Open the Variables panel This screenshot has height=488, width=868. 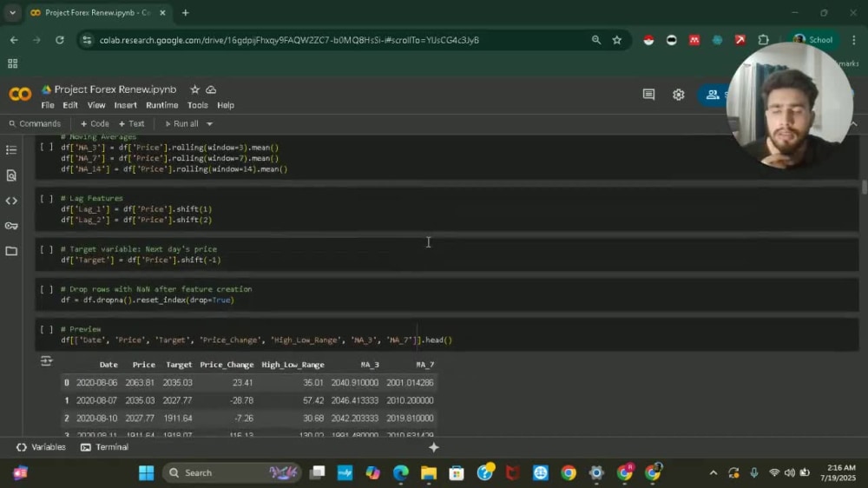41,447
